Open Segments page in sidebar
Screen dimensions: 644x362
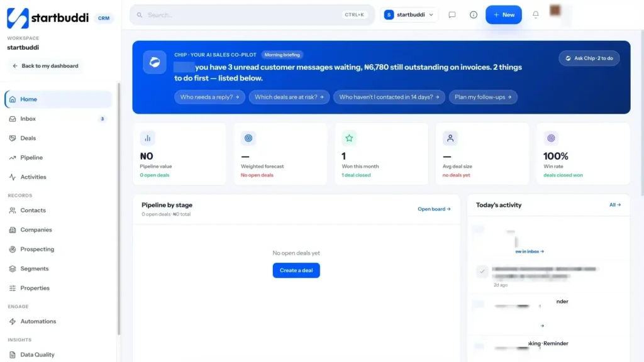[x=58, y=268]
